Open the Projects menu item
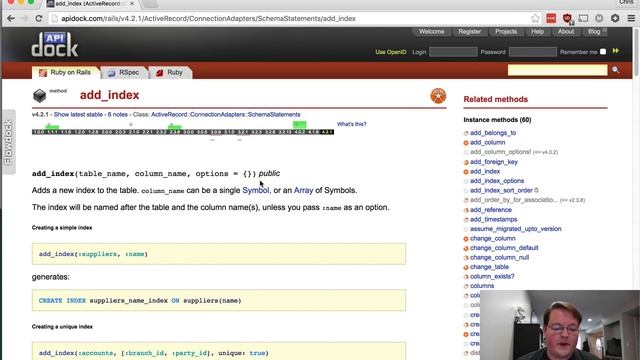 pos(506,31)
